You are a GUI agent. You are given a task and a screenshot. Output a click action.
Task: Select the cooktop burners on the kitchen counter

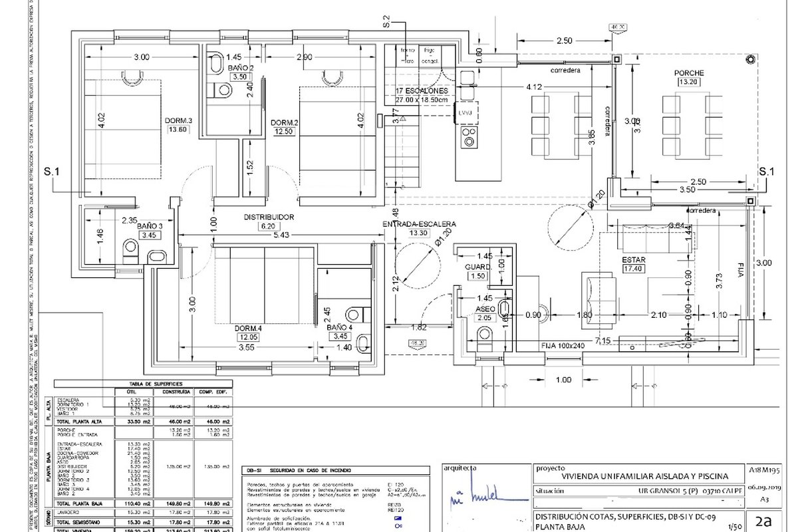click(x=468, y=136)
